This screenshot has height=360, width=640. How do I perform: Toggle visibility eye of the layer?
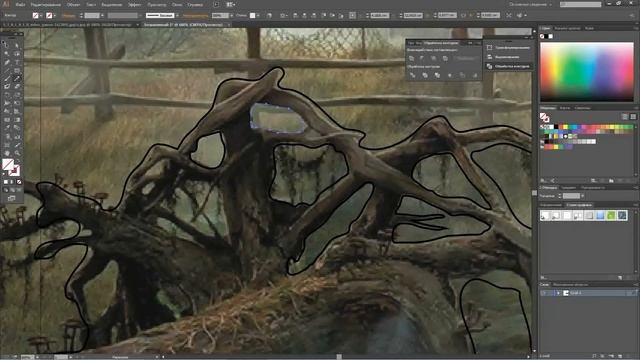(543, 293)
